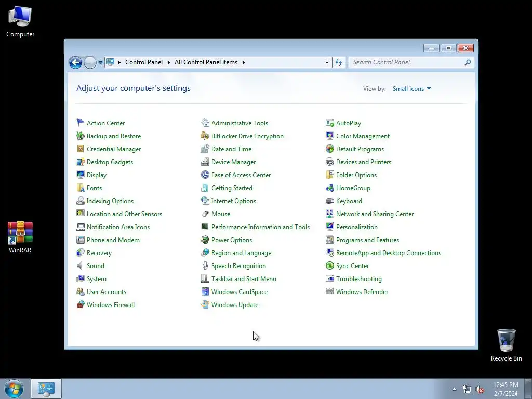The image size is (532, 399).
Task: Open the Power Options icon
Action: click(205, 240)
